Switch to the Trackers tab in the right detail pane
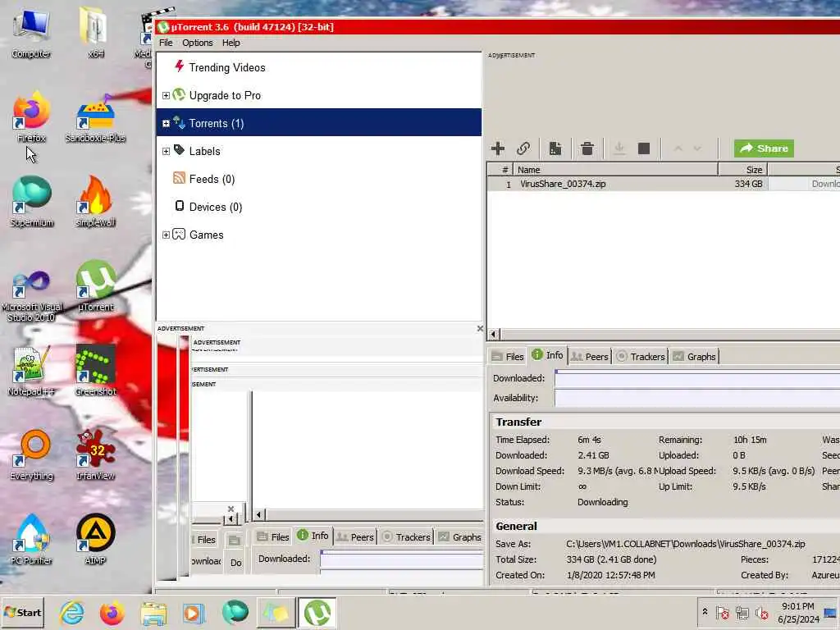Screen dimensions: 840x630 pos(640,356)
